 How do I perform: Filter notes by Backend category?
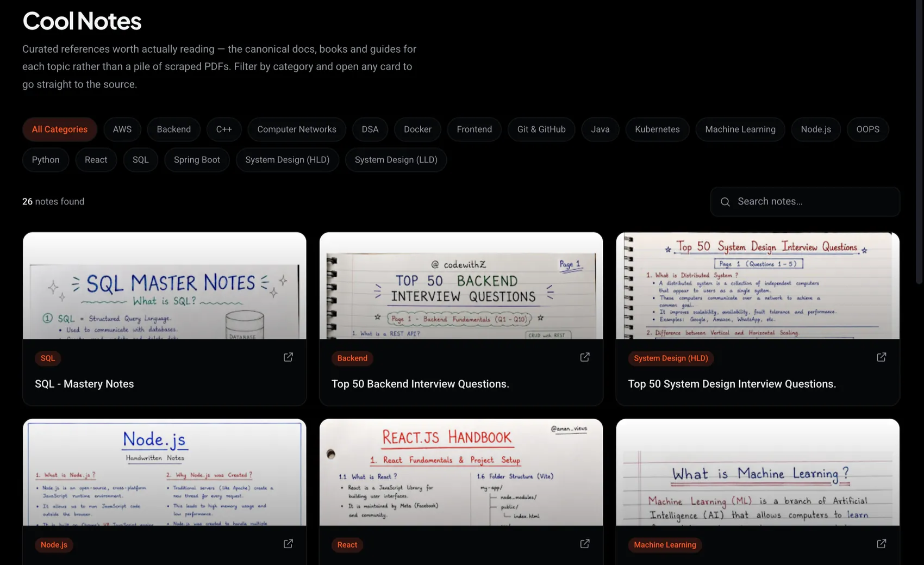pyautogui.click(x=174, y=129)
